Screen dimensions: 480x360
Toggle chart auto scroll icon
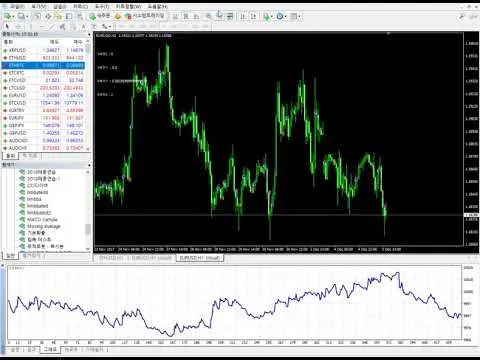pyautogui.click(x=243, y=16)
